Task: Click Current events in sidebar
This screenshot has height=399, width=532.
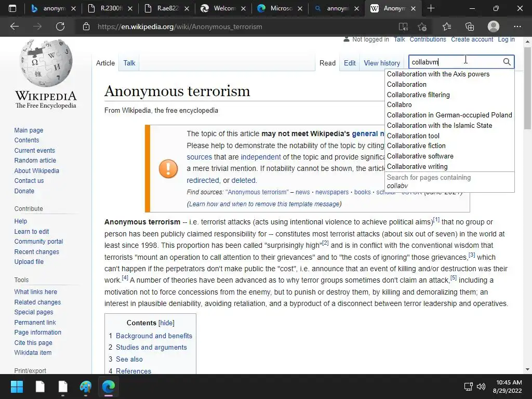Action: click(34, 151)
